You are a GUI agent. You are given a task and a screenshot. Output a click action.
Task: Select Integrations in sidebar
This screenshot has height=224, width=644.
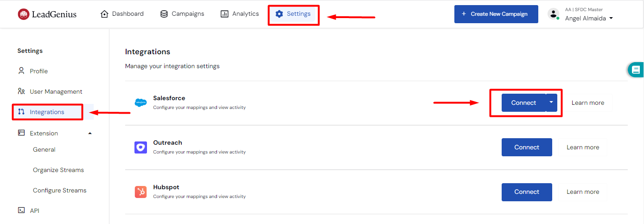coord(47,112)
